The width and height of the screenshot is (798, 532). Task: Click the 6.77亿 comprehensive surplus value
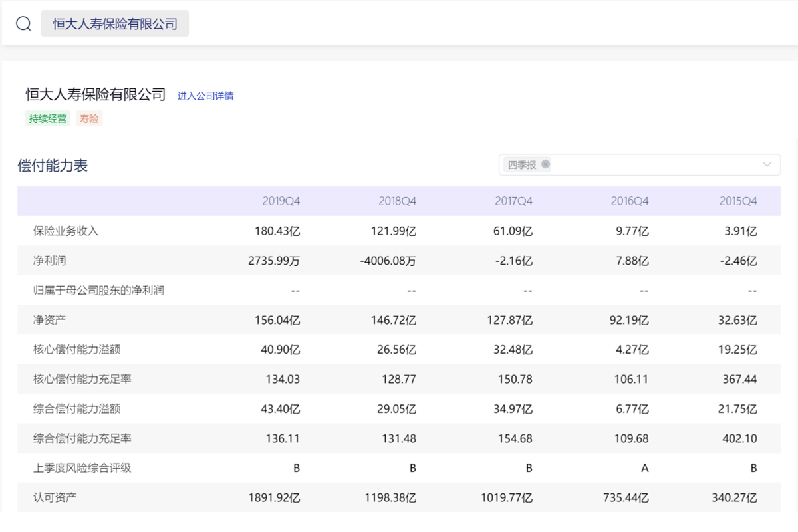click(x=632, y=408)
